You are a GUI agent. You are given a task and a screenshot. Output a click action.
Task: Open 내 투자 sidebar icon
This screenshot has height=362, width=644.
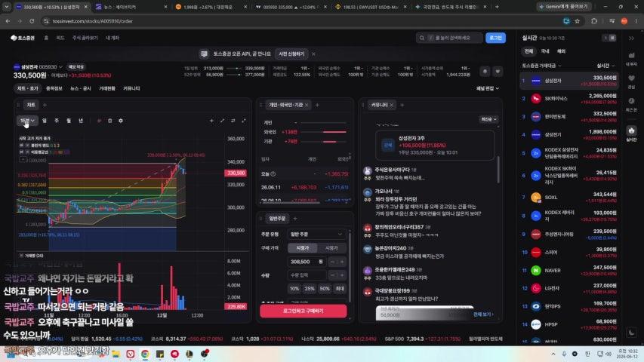631,59
